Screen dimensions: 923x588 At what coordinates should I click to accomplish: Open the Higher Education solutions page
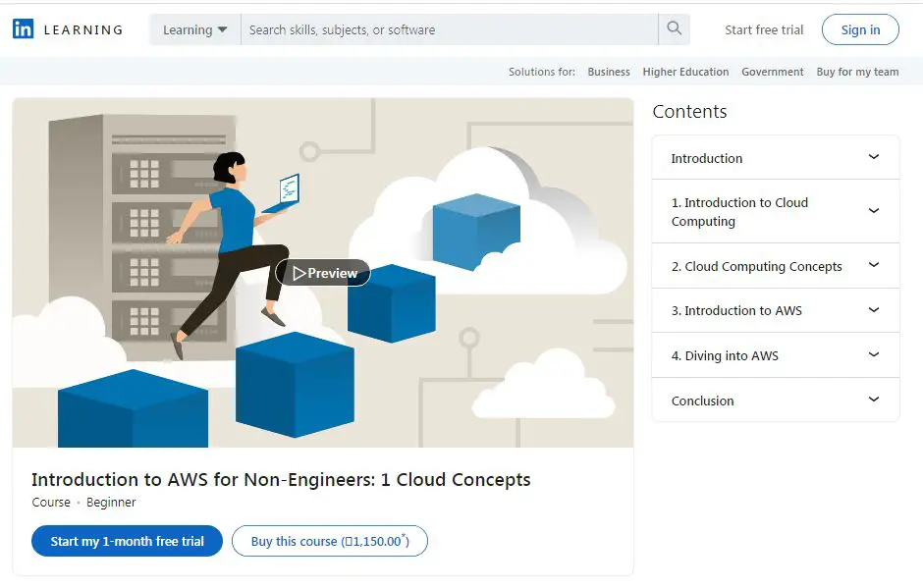[x=685, y=71]
